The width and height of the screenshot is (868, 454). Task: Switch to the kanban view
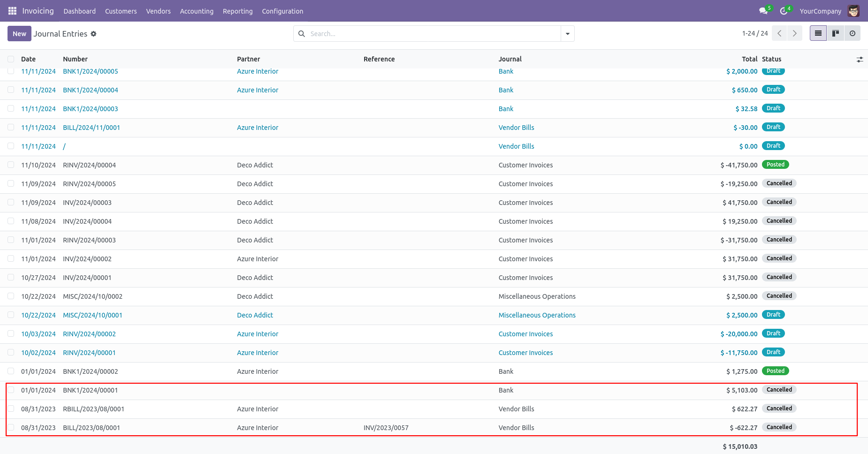pyautogui.click(x=835, y=33)
